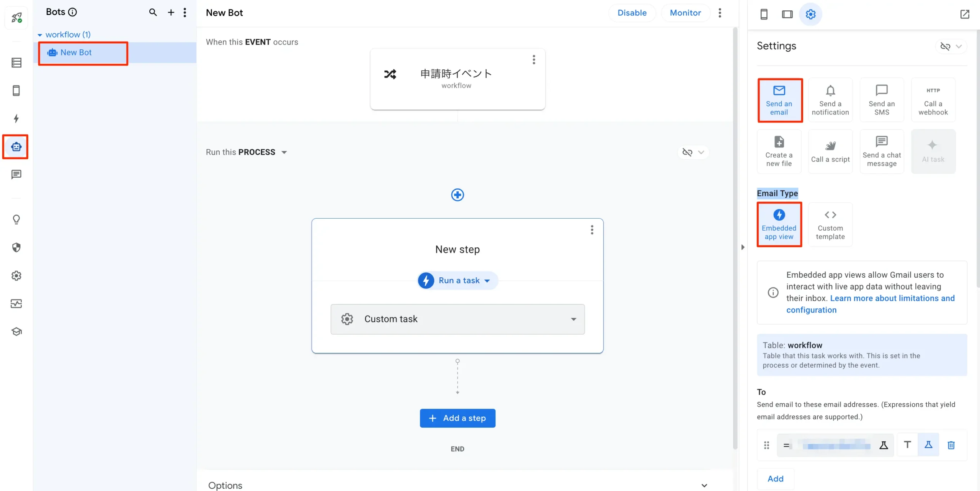This screenshot has height=491, width=980.
Task: Click the search icon in Bots panel
Action: point(153,12)
